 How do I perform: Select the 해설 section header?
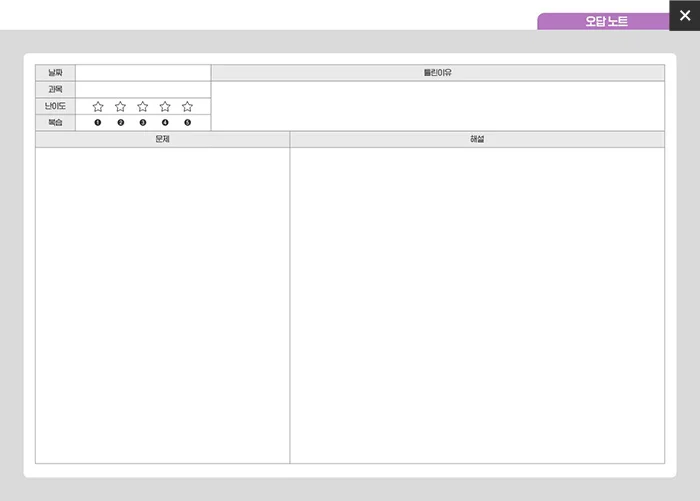477,139
